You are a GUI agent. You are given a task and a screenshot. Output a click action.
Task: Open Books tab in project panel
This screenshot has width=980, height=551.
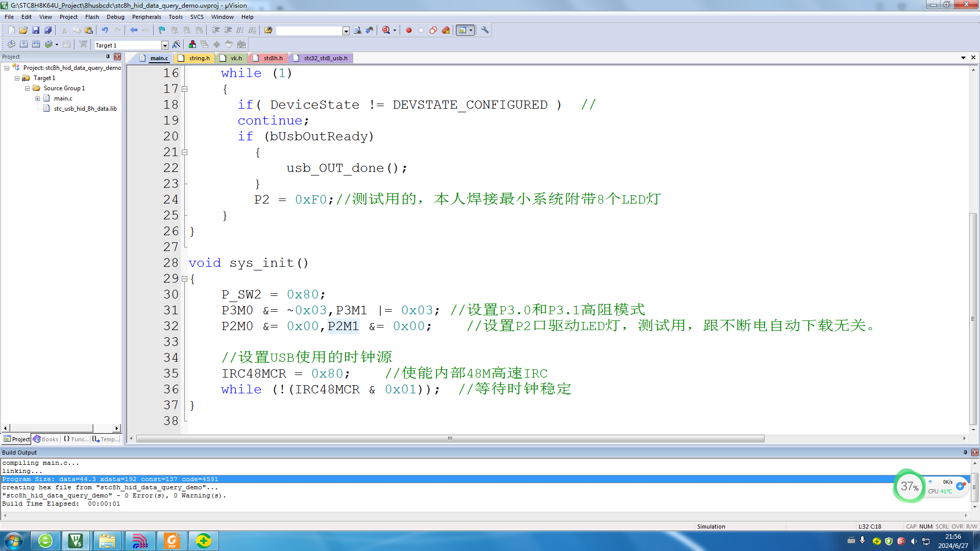coord(46,439)
